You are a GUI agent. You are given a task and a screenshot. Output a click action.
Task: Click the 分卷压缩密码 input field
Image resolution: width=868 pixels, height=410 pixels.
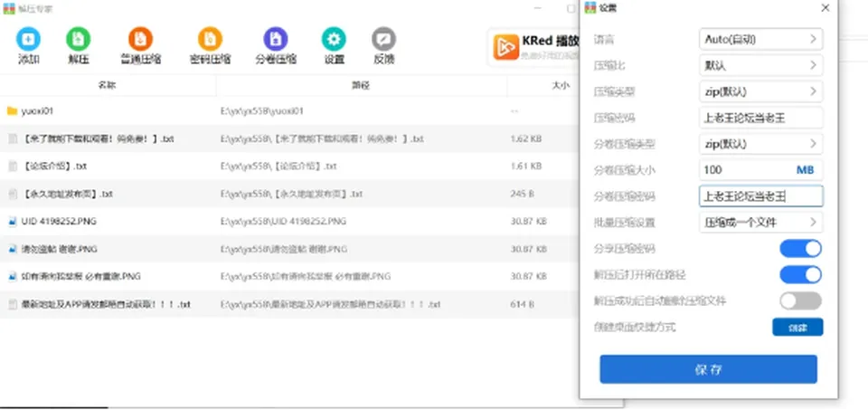760,196
